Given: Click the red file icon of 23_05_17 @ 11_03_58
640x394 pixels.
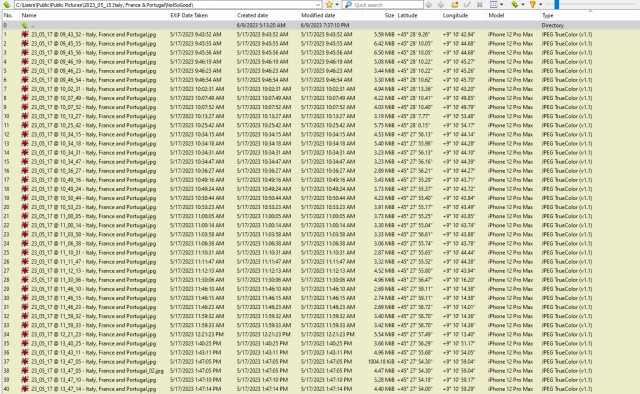Looking at the screenshot, I should (25, 234).
